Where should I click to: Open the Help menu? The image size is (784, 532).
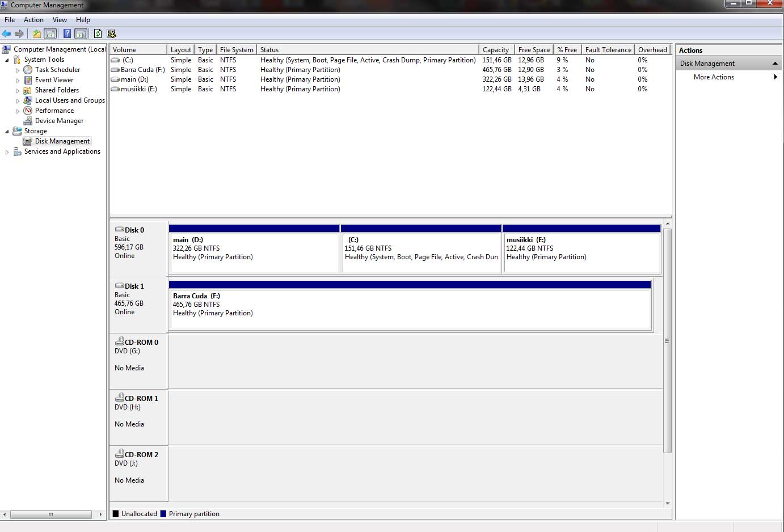(83, 20)
